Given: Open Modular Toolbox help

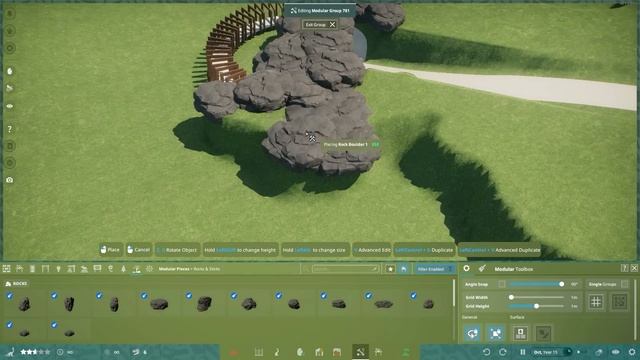Looking at the screenshot, I should tap(624, 268).
